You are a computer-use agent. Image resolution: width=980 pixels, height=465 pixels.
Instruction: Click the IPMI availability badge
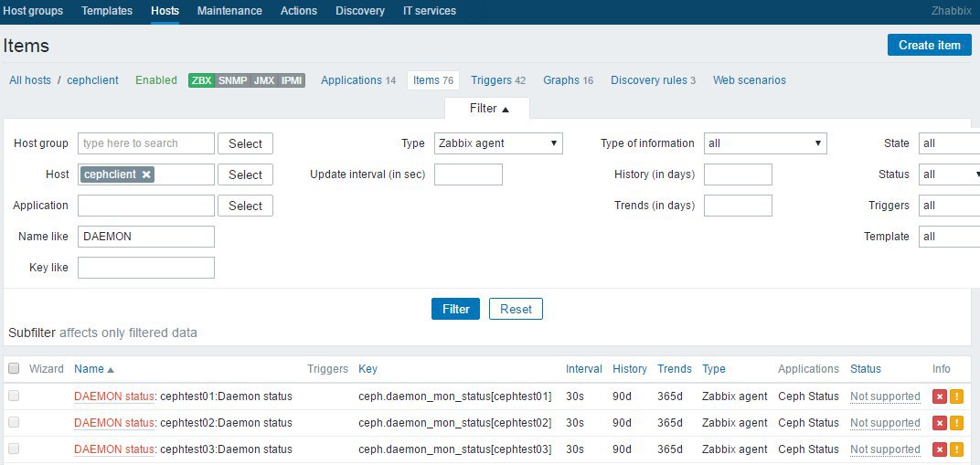click(x=292, y=80)
